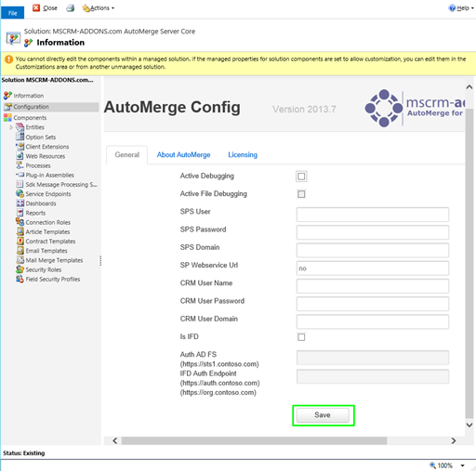Viewport: 476px width, 471px height.
Task: Click the Option Sets icon
Action: pos(20,137)
